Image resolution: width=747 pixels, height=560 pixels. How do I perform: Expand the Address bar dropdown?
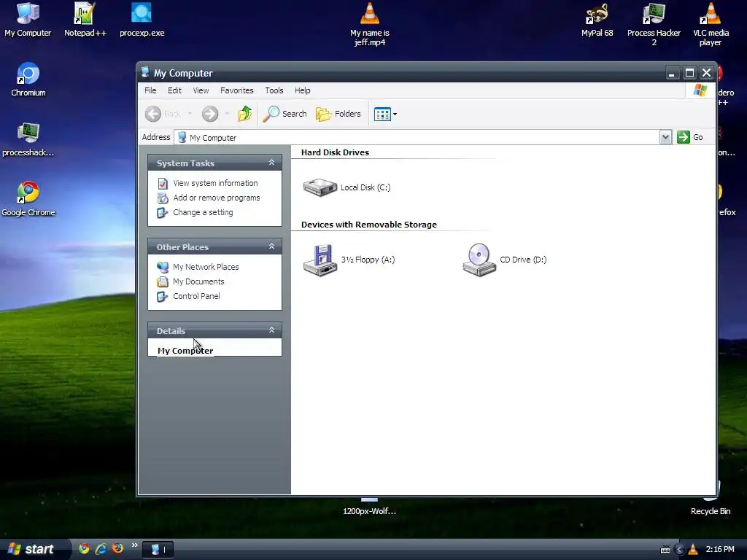[665, 137]
